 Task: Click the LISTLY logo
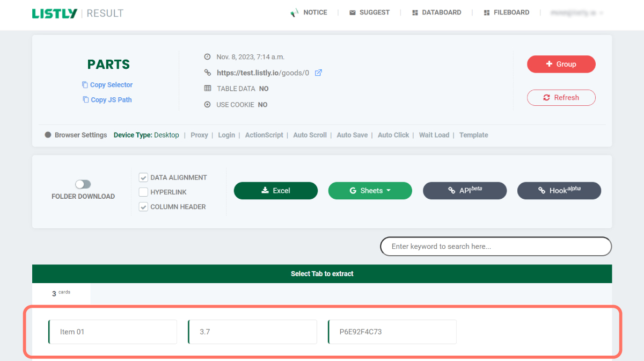[55, 13]
